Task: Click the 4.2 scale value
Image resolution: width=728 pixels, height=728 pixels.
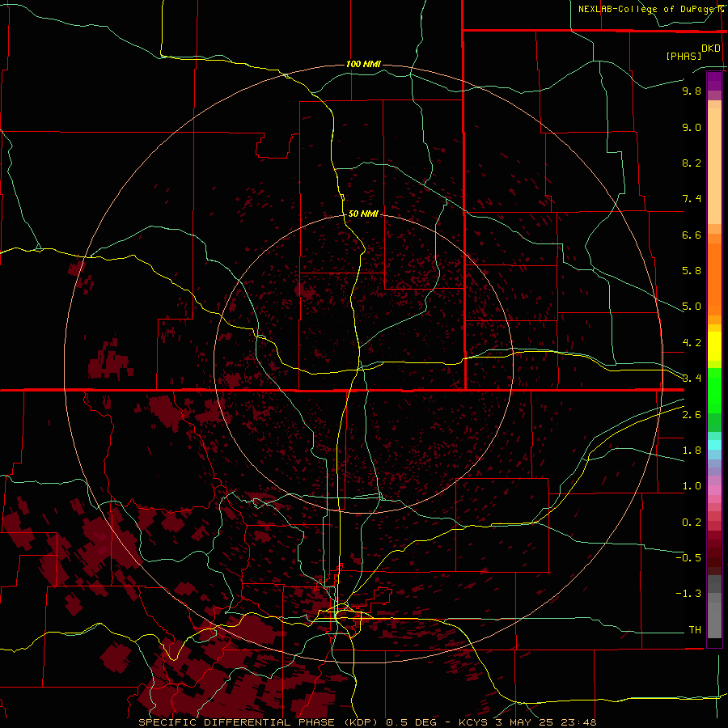Action: [x=692, y=343]
